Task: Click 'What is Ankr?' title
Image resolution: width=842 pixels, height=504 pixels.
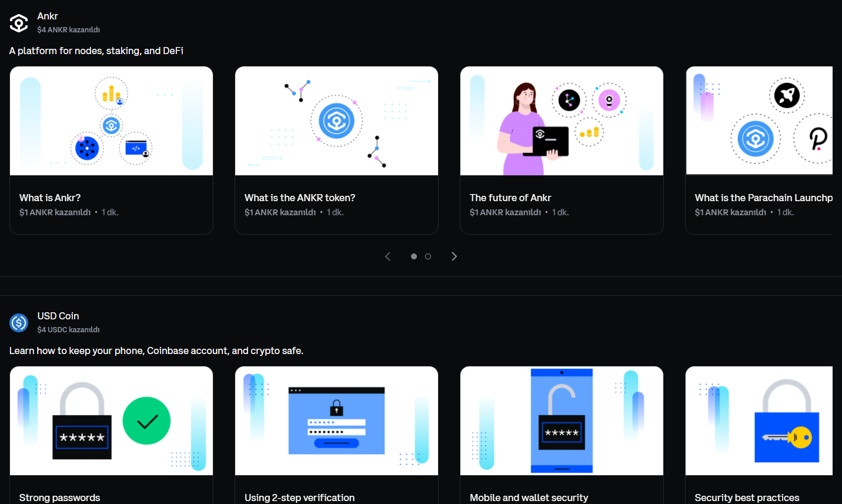Action: tap(50, 198)
